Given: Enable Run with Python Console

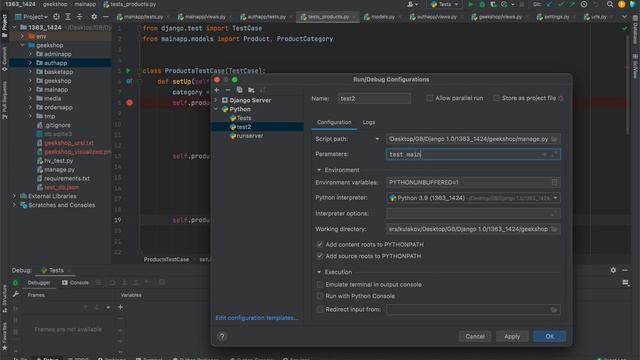Looking at the screenshot, I should [320, 296].
